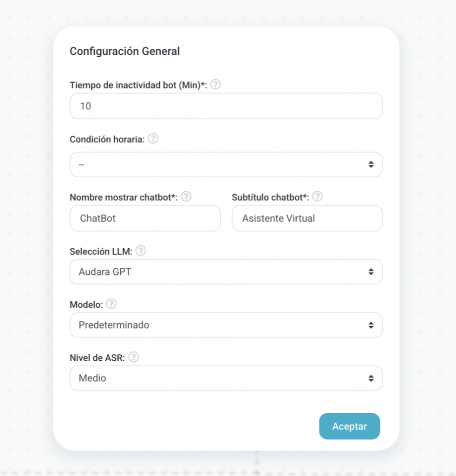Click the Nivel de ASR label text
This screenshot has width=456, height=476.
[x=98, y=357]
